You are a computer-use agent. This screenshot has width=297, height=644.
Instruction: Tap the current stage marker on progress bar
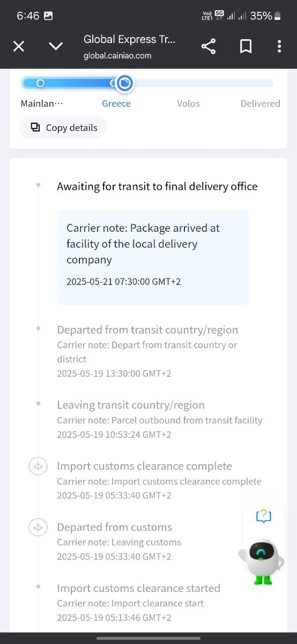click(124, 83)
